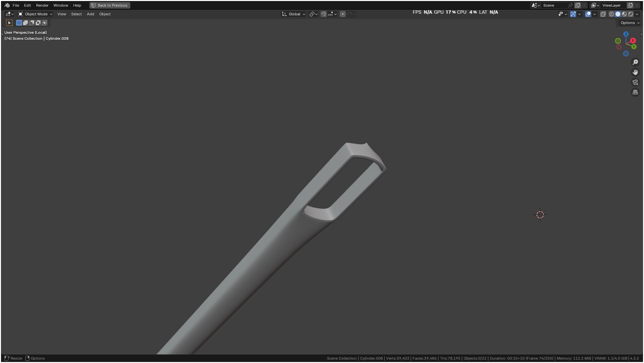This screenshot has width=644, height=363.
Task: Switch to material preview shading
Action: [624, 14]
